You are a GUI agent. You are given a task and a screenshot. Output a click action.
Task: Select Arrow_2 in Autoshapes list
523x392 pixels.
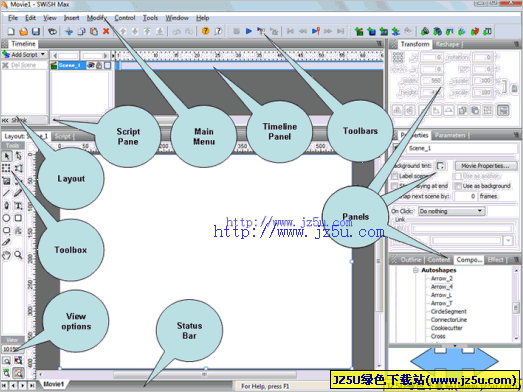[442, 278]
